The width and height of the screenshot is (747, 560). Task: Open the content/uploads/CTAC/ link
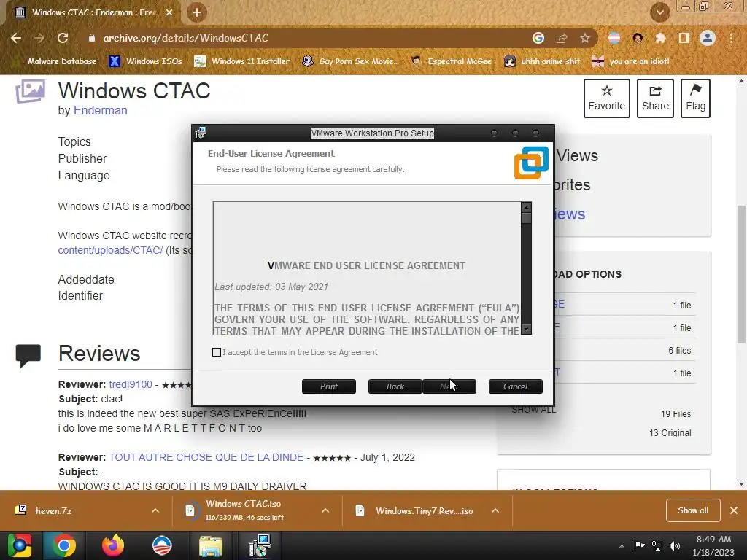pos(111,251)
